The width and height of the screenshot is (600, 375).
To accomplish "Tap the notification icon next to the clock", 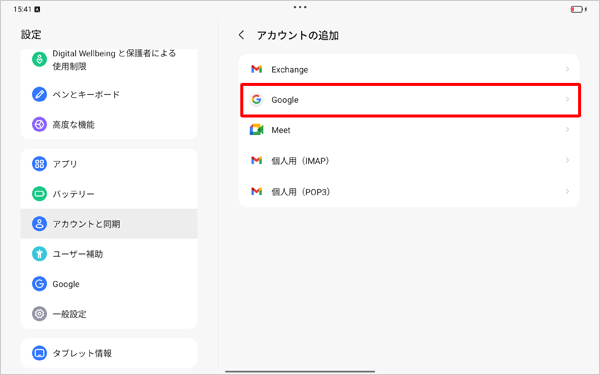I will pos(37,9).
